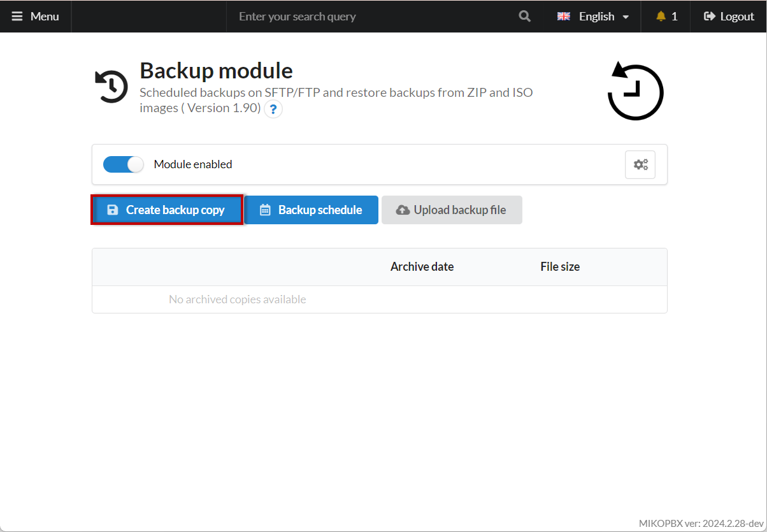Click the large backup clock logo
The width and height of the screenshot is (767, 532).
coord(634,92)
